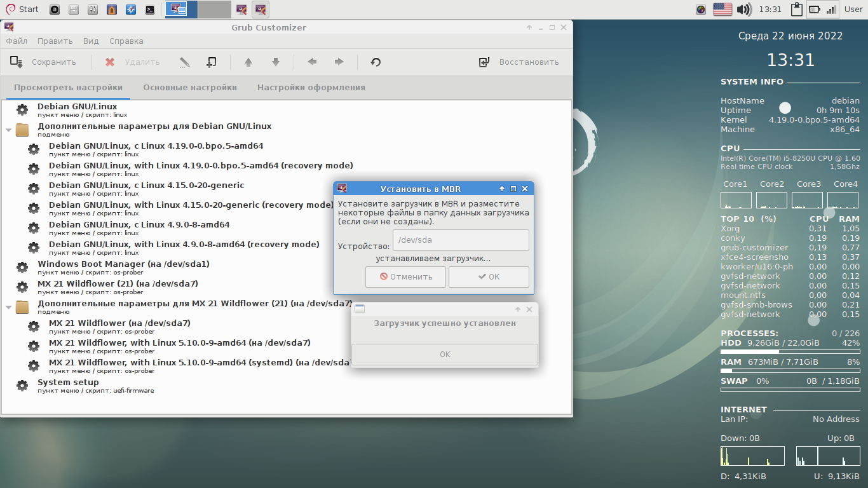This screenshot has width=868, height=488.
Task: Select the Просмотреть настройки tab
Action: point(69,88)
